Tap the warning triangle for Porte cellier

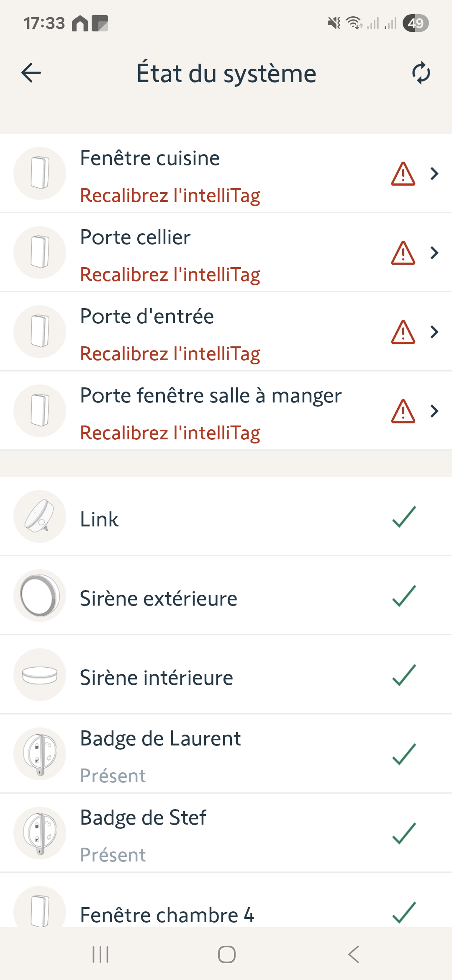click(x=403, y=253)
